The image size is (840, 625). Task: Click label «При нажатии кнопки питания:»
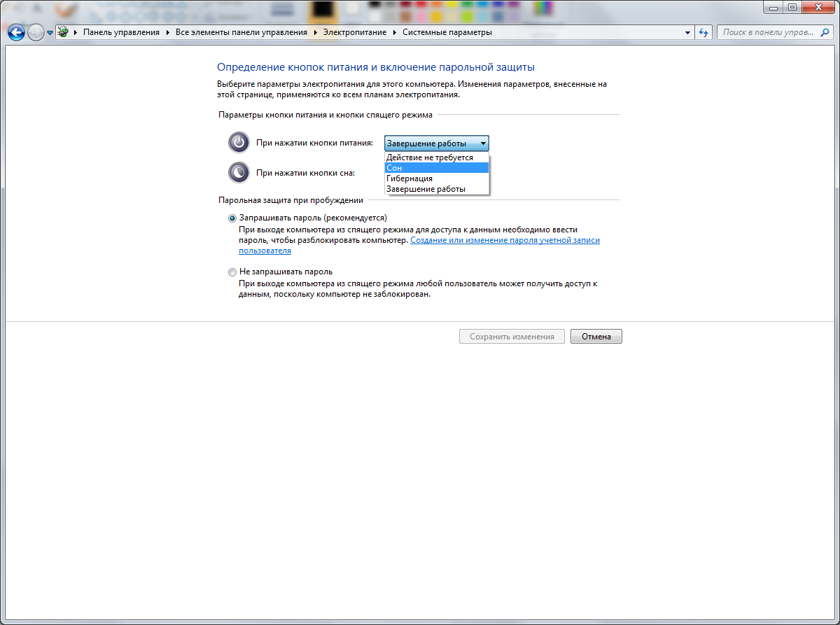tap(315, 143)
